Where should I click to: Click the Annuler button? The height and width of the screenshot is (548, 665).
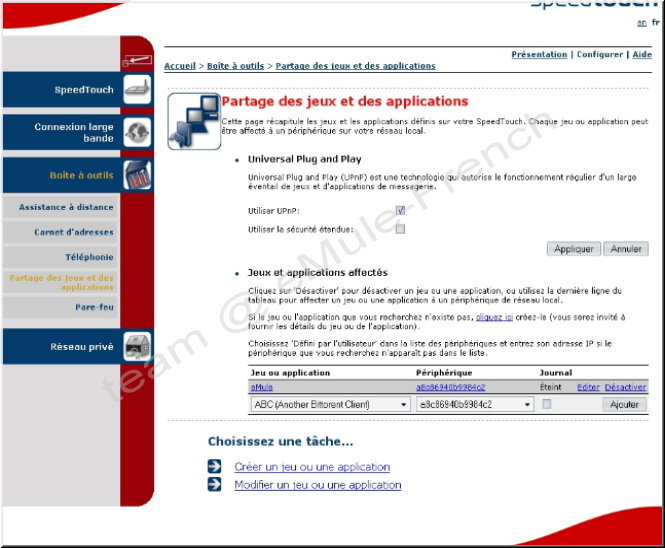626,249
